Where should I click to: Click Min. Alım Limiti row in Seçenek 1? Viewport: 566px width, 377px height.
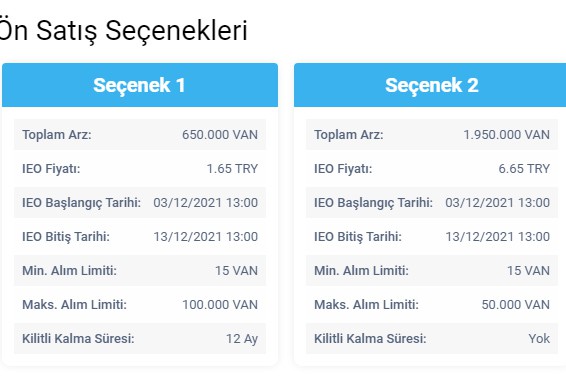[140, 270]
